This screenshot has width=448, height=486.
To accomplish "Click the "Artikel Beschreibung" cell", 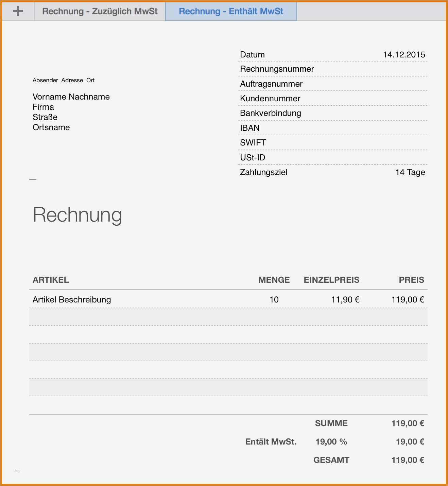I will point(71,299).
